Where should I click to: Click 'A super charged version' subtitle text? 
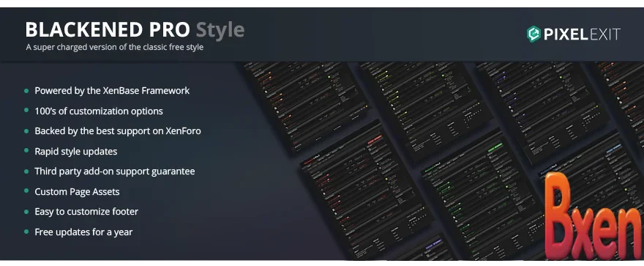(115, 48)
